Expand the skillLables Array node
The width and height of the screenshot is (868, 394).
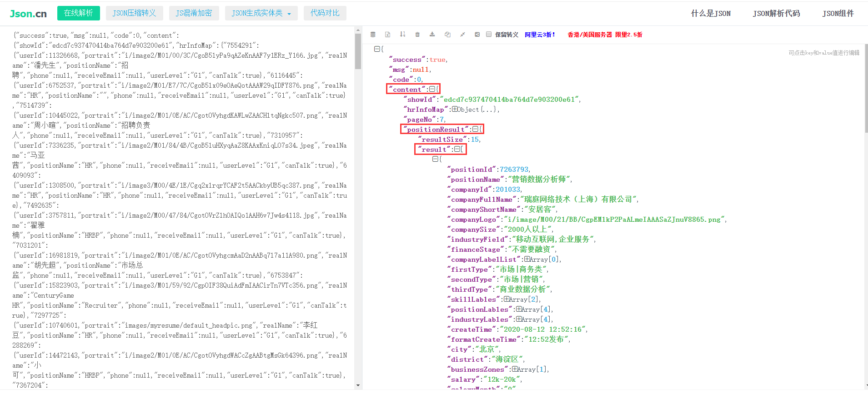pyautogui.click(x=507, y=299)
